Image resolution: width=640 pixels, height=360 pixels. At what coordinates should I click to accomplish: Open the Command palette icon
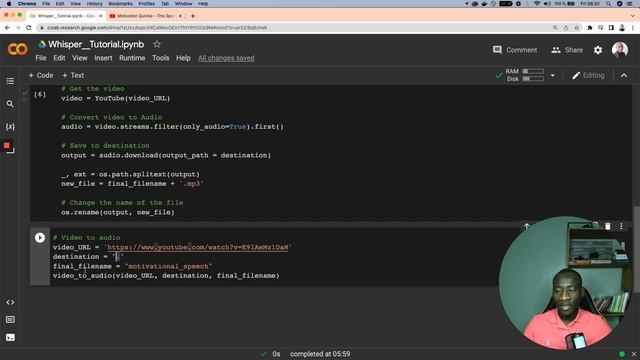10,320
